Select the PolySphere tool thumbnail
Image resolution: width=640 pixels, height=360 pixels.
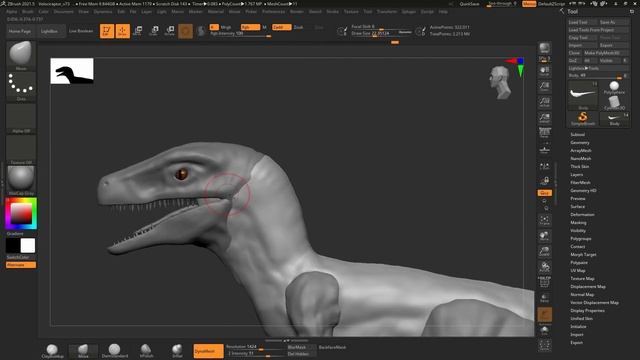[614, 88]
